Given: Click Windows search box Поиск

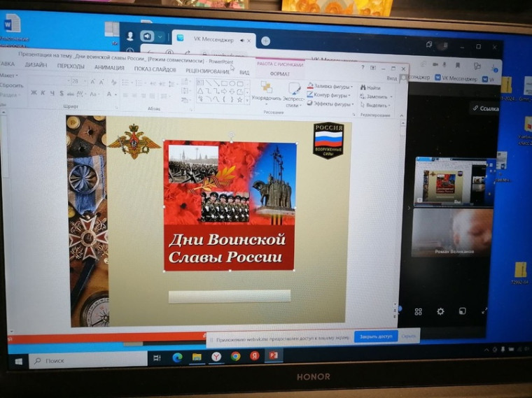Looking at the screenshot, I should (x=88, y=360).
